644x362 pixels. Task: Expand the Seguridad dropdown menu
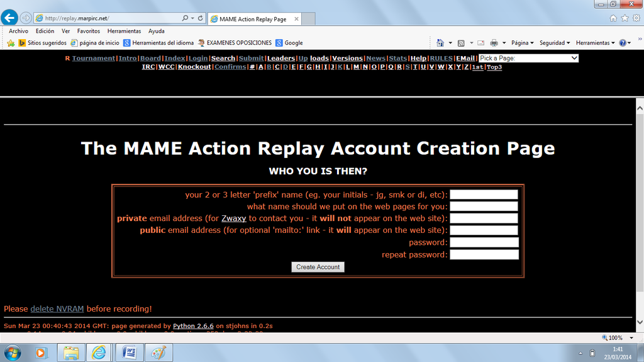(x=555, y=43)
